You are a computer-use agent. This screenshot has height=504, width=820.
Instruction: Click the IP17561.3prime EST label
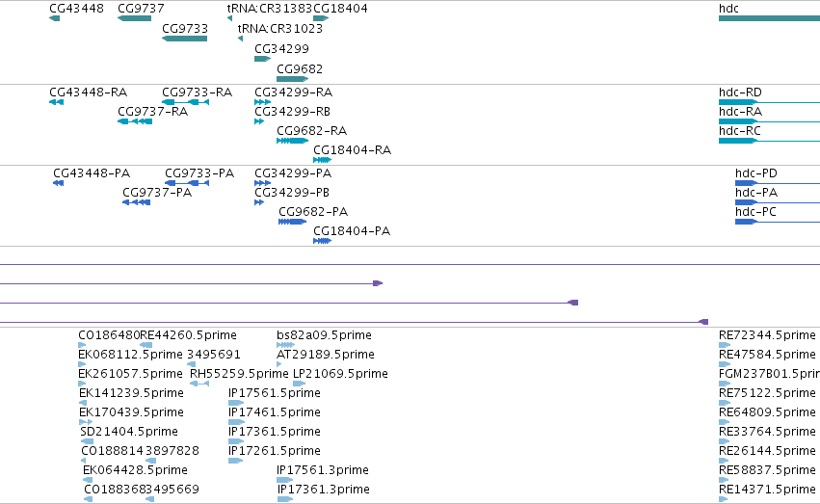click(323, 471)
